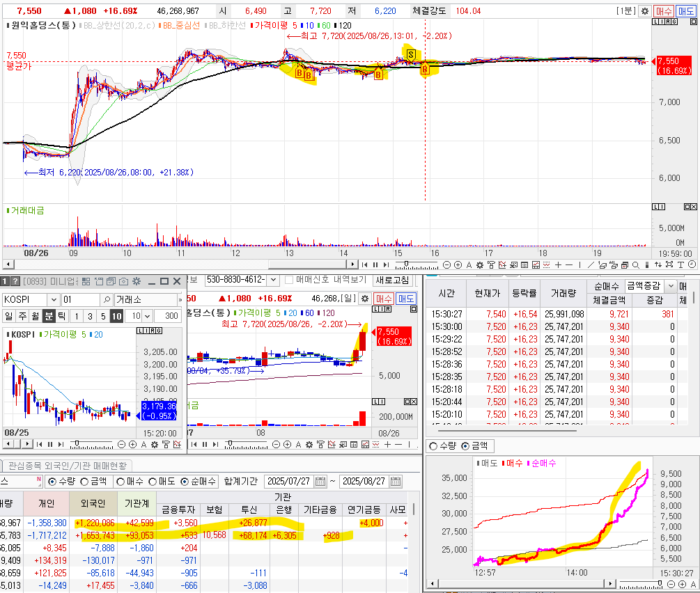This screenshot has height=593, width=700.
Task: Open account number 530-8830-4612 dropdown
Action: click(273, 280)
